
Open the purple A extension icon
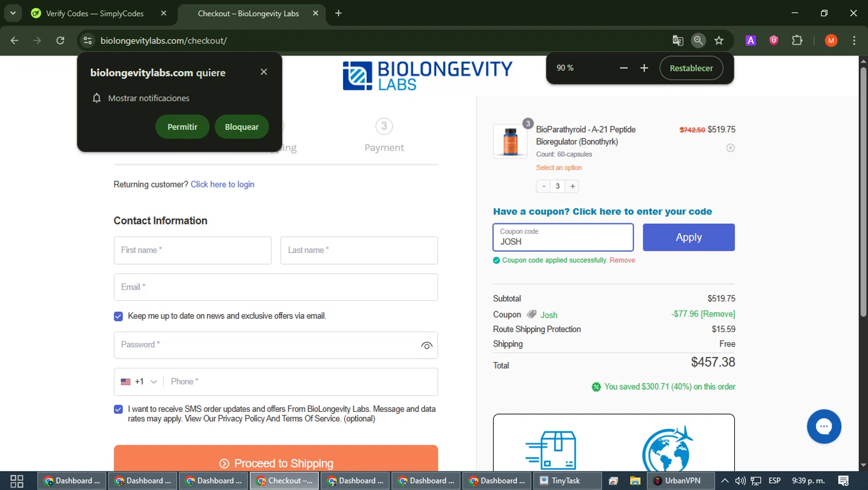(x=751, y=40)
